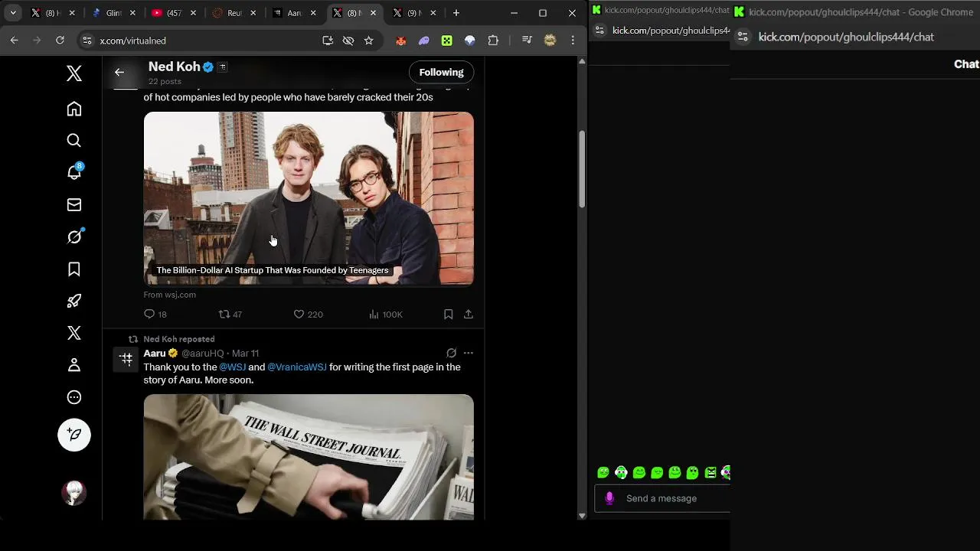980x551 pixels.
Task: Open Messages envelope in X sidebar
Action: 74,205
